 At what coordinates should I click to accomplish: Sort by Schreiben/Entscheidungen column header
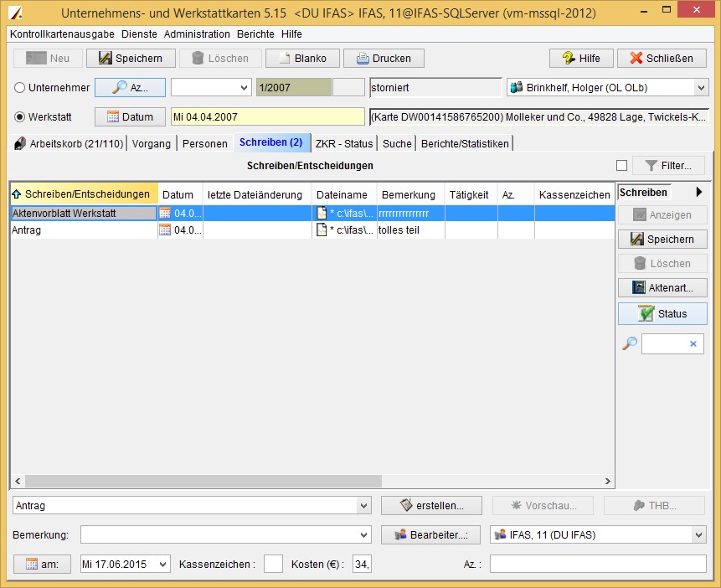84,194
